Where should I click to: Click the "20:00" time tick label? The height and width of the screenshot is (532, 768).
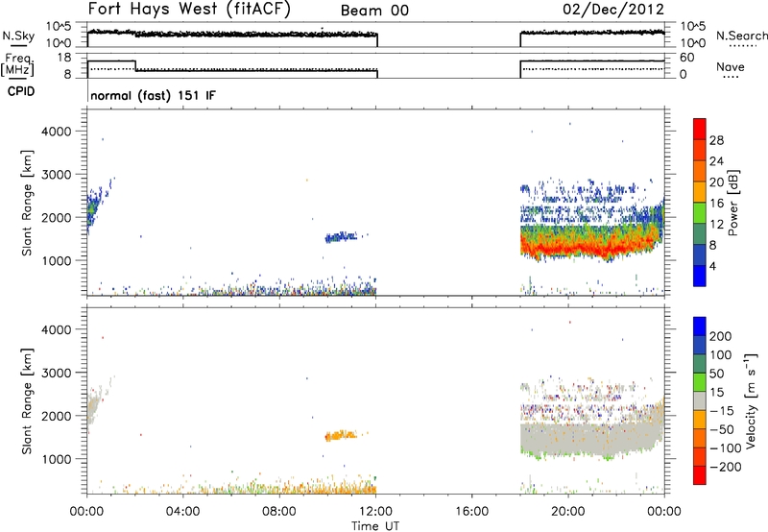point(568,512)
